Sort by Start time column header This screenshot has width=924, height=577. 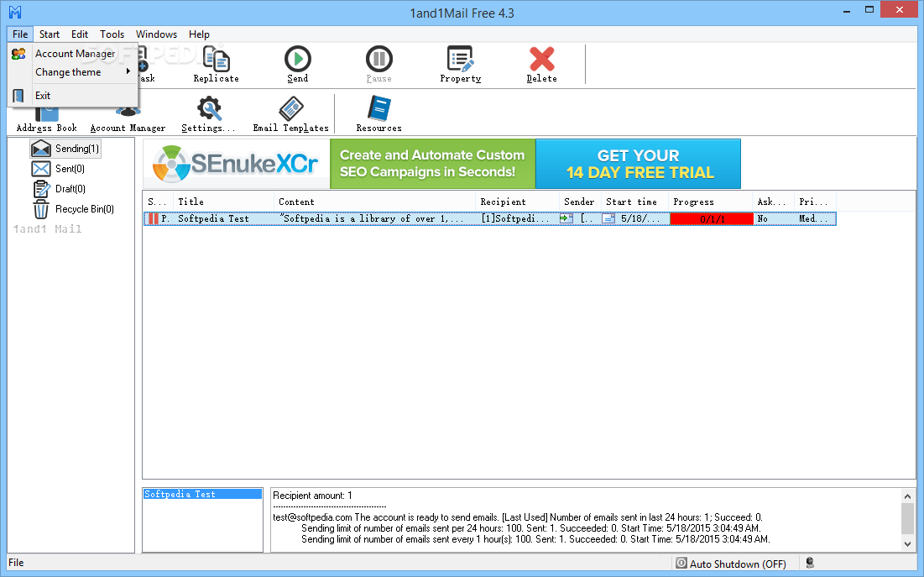635,202
